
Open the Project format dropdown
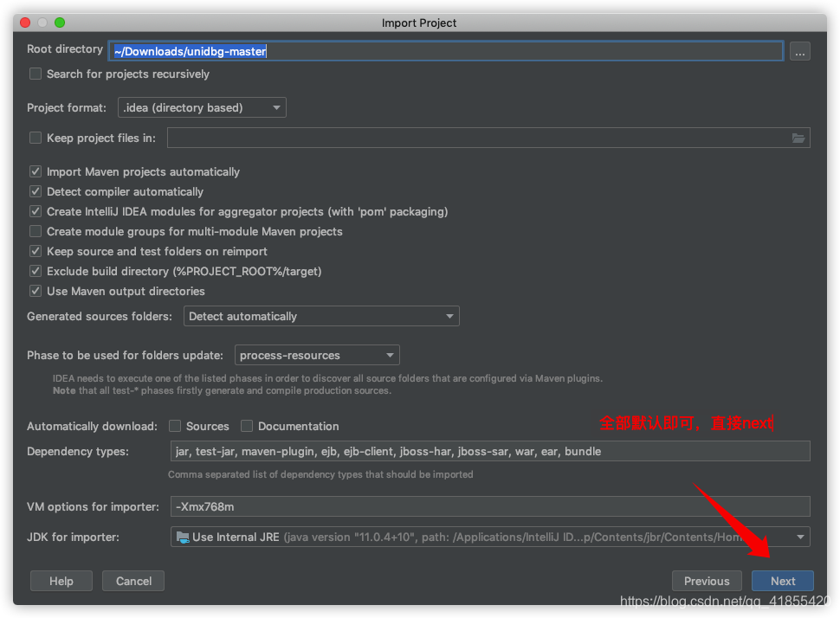click(202, 107)
